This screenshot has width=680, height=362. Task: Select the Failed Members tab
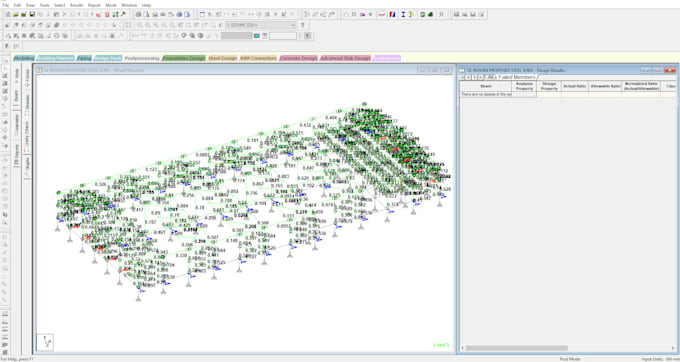pyautogui.click(x=517, y=77)
